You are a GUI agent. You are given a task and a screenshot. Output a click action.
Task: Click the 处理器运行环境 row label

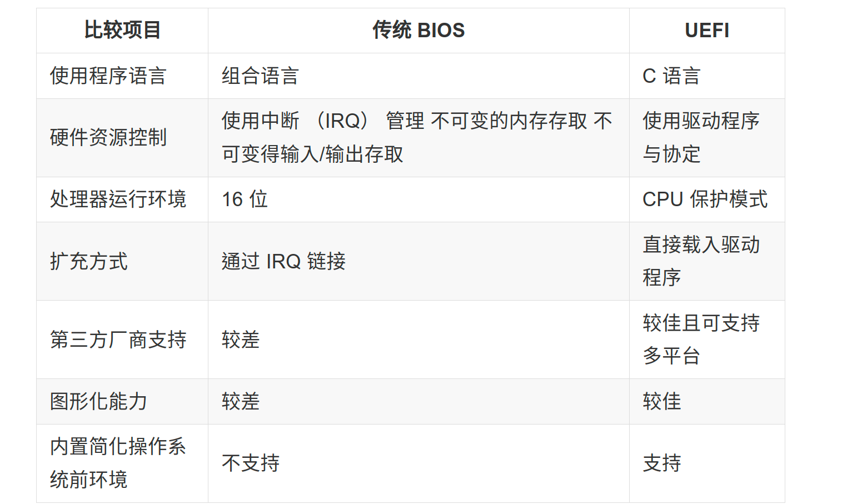[x=118, y=199]
